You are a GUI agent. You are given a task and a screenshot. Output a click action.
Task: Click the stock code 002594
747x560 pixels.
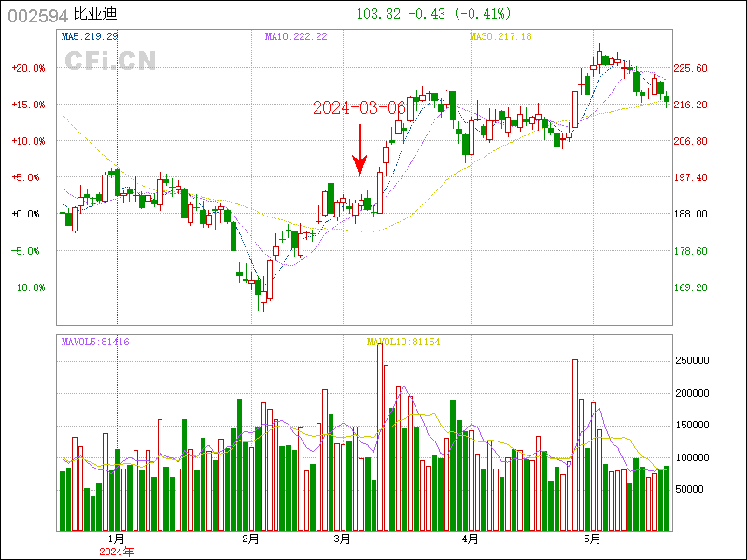(x=38, y=16)
